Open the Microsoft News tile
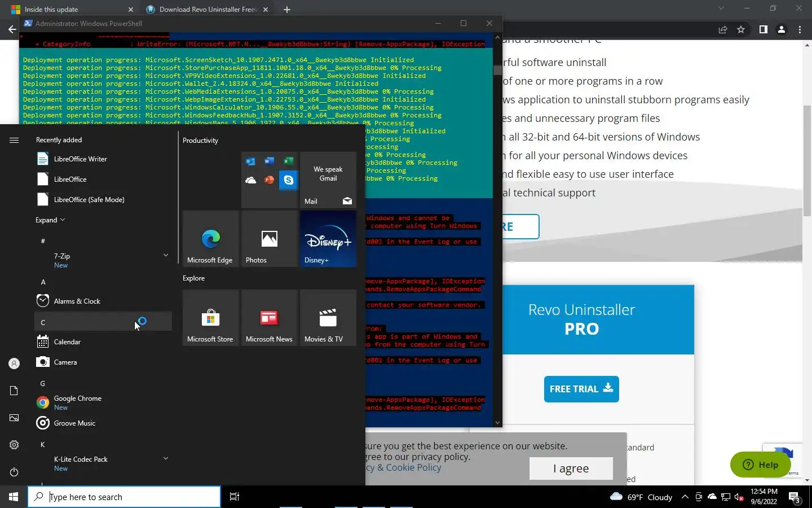The width and height of the screenshot is (812, 508). tap(269, 317)
